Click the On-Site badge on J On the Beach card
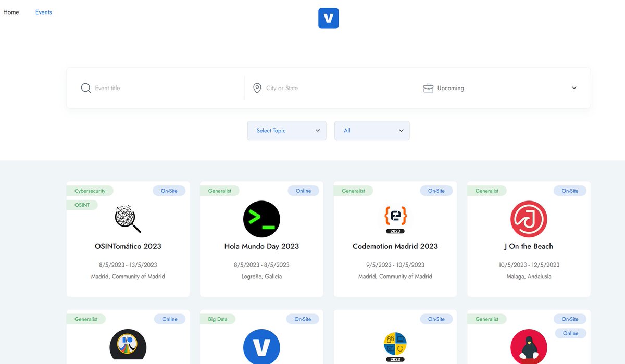 click(570, 191)
